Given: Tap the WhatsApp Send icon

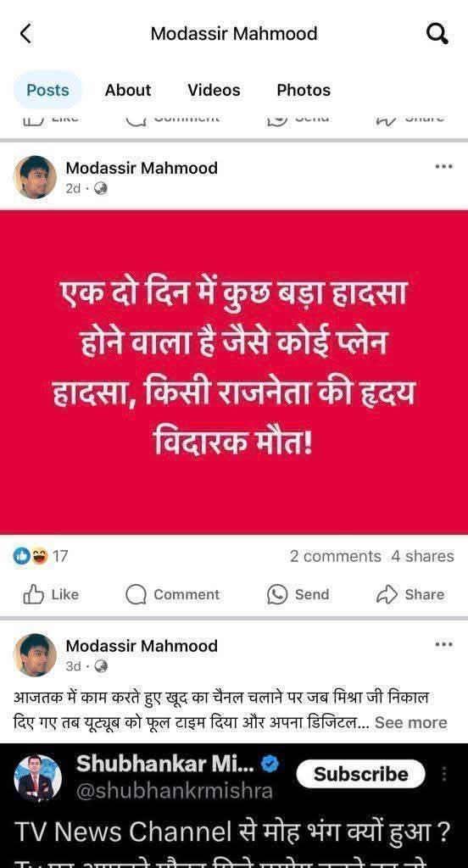Looking at the screenshot, I should point(277,595).
